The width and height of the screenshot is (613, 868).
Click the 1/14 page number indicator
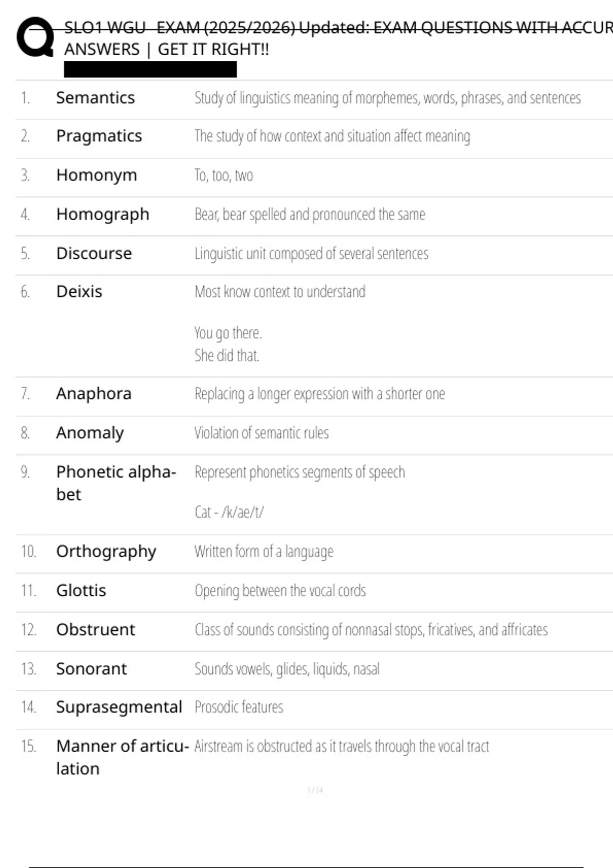click(315, 790)
